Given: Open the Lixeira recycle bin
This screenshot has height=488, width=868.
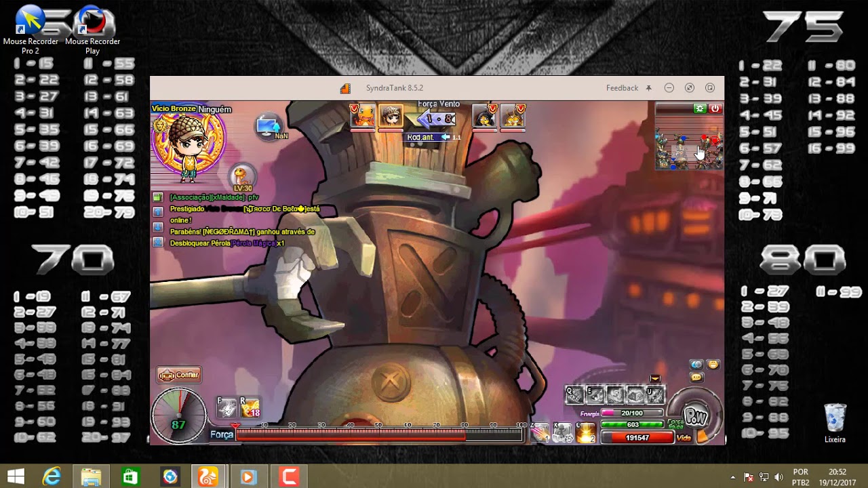Looking at the screenshot, I should pyautogui.click(x=835, y=424).
